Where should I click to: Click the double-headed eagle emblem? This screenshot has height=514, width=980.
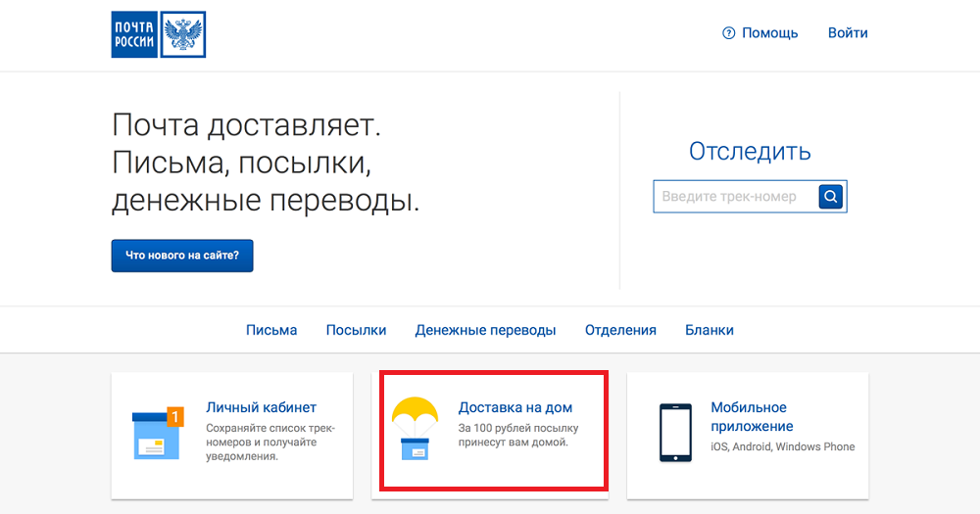click(182, 34)
